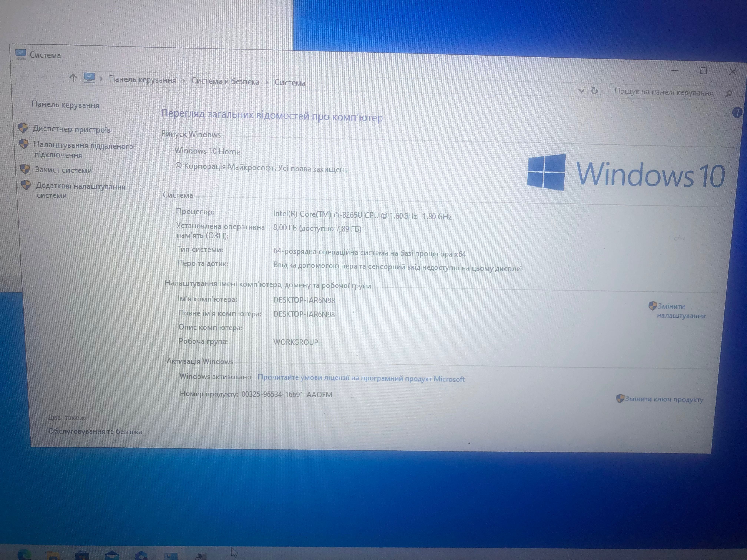
Task: Open Панель керування home link in sidebar
Action: pos(66,105)
